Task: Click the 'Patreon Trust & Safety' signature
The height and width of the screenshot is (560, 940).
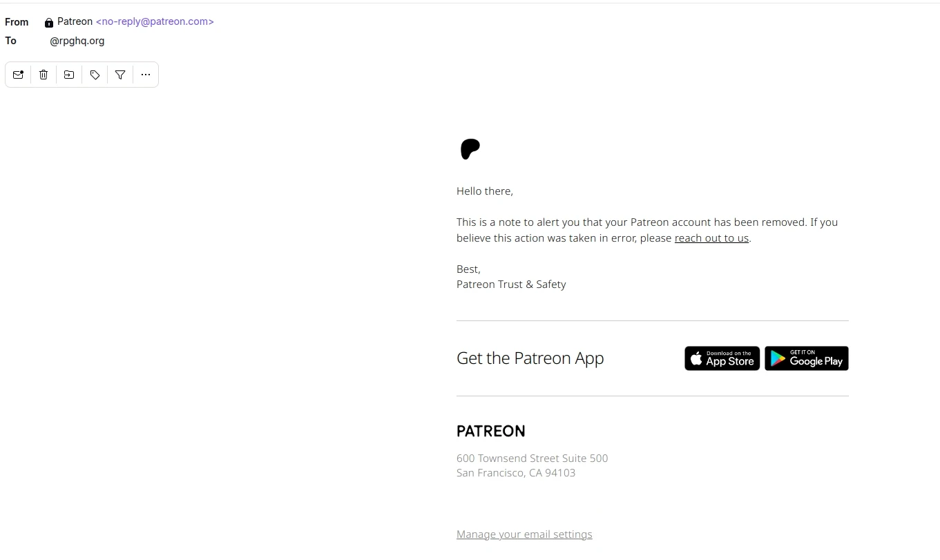Action: click(511, 284)
